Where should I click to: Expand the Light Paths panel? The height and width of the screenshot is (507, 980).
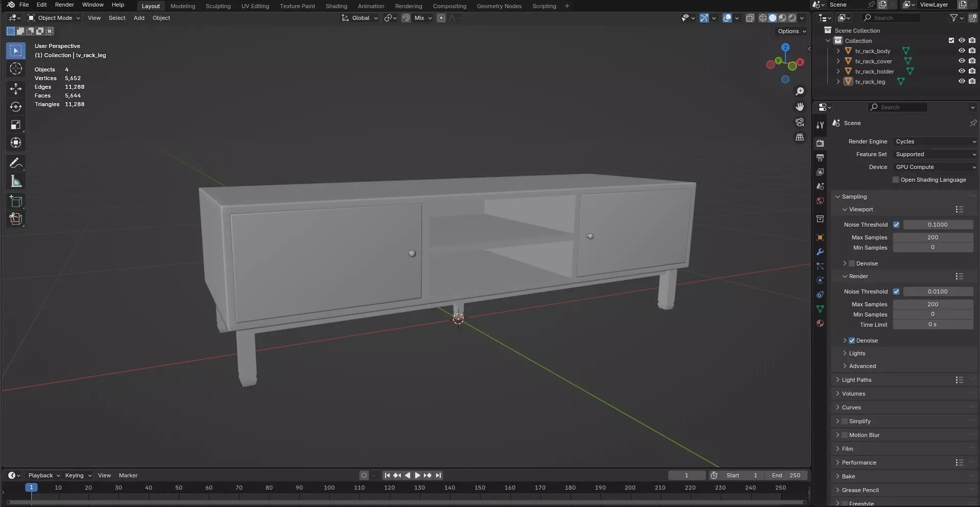click(x=856, y=380)
